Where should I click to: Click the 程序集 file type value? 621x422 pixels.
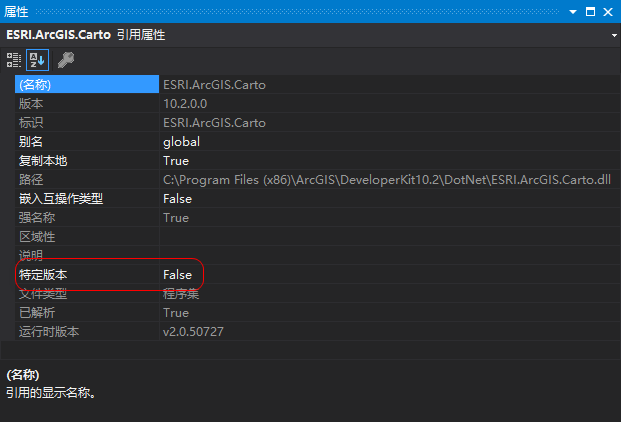pyautogui.click(x=181, y=294)
